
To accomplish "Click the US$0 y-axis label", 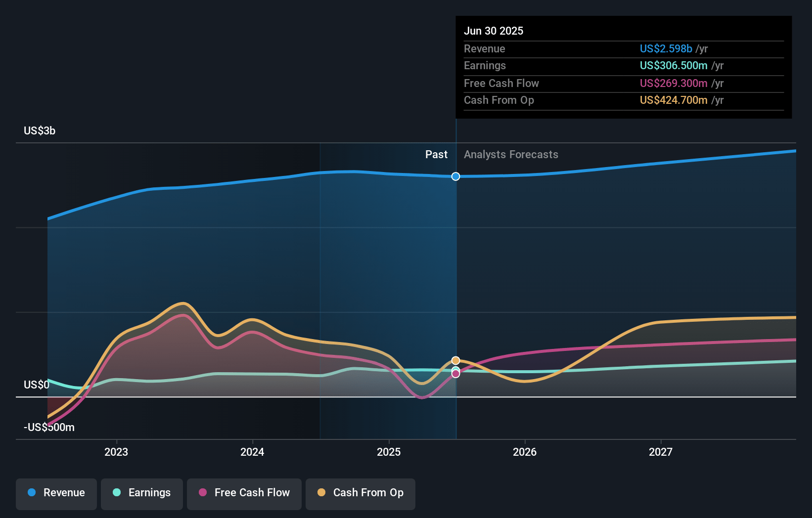I will coord(37,385).
